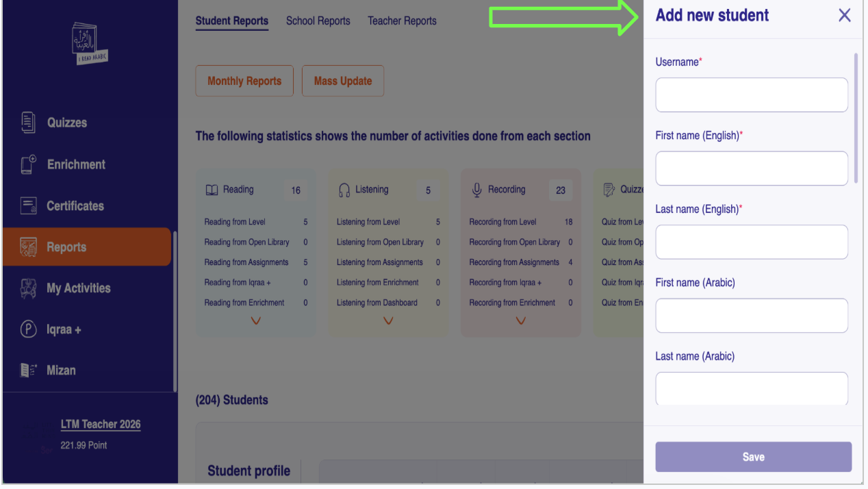Open the Teacher Reports tab
This screenshot has height=489, width=868.
402,21
